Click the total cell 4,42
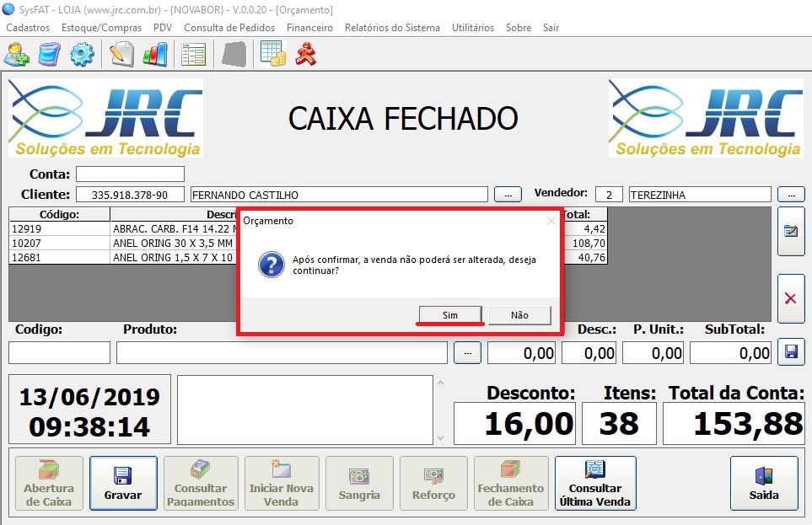Viewport: 812px width, 525px height. pos(586,229)
